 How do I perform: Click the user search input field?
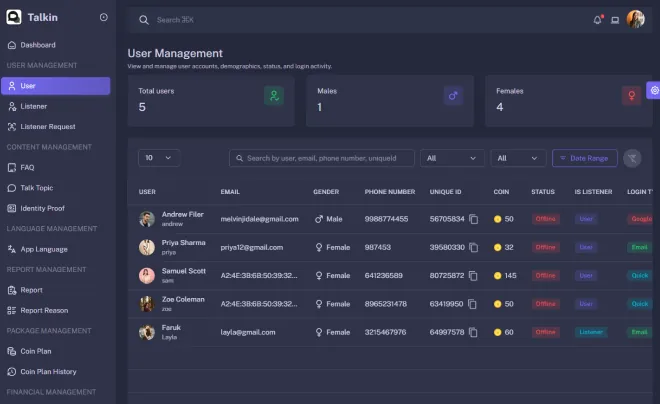point(322,158)
